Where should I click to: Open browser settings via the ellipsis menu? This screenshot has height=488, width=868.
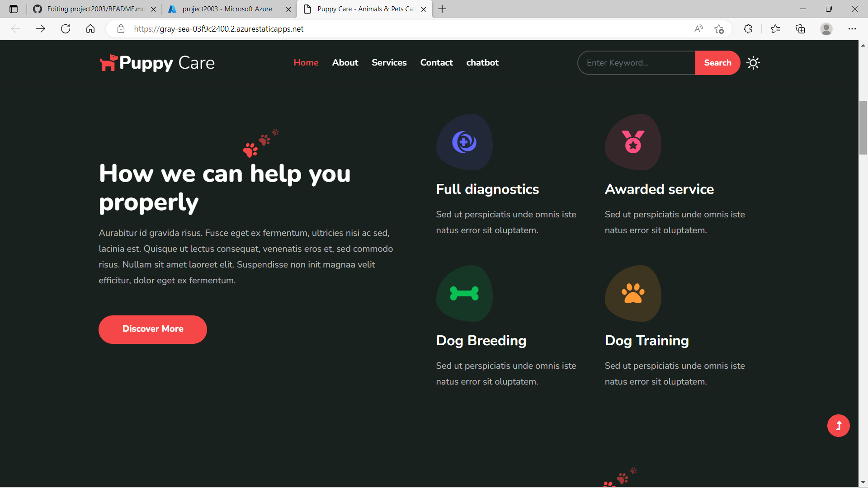click(853, 28)
